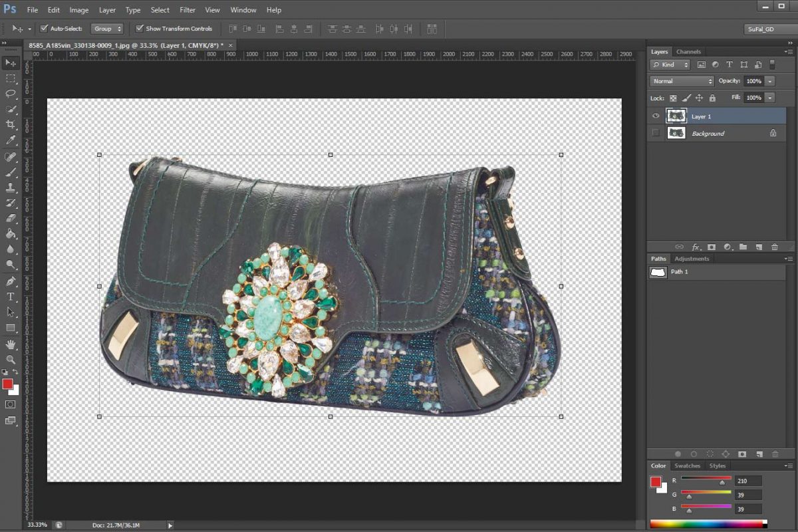
Task: Open the Add layer style (fx) menu
Action: 697,247
